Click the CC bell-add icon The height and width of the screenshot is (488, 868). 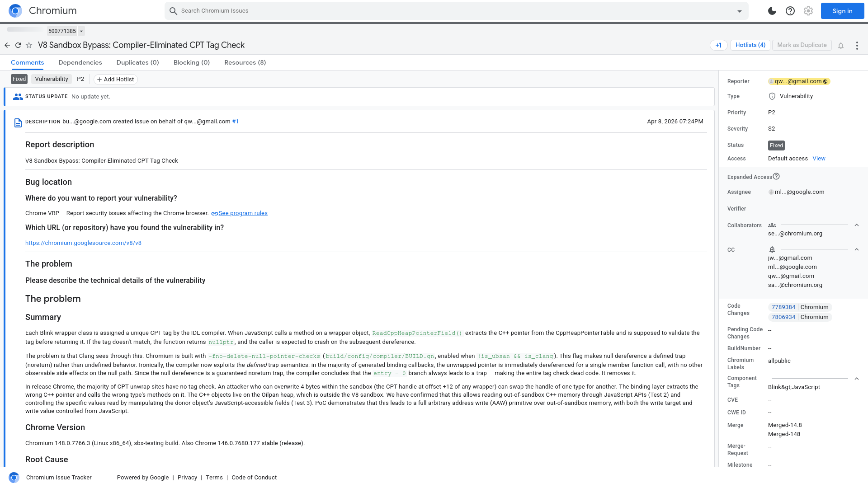tap(772, 249)
